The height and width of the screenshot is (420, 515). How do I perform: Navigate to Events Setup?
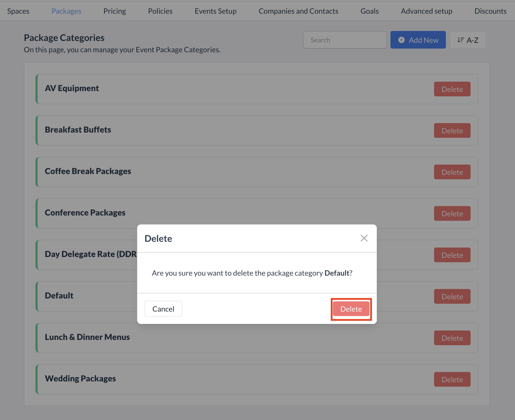click(215, 11)
